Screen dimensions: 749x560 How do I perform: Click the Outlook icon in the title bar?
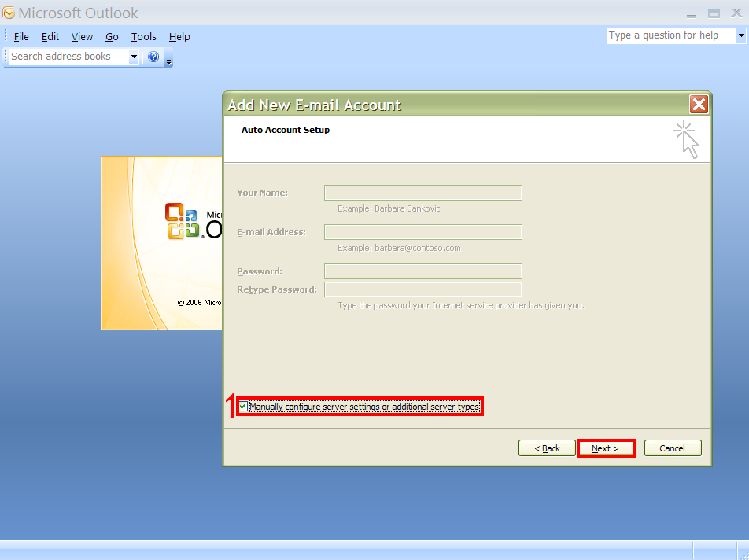click(x=9, y=13)
